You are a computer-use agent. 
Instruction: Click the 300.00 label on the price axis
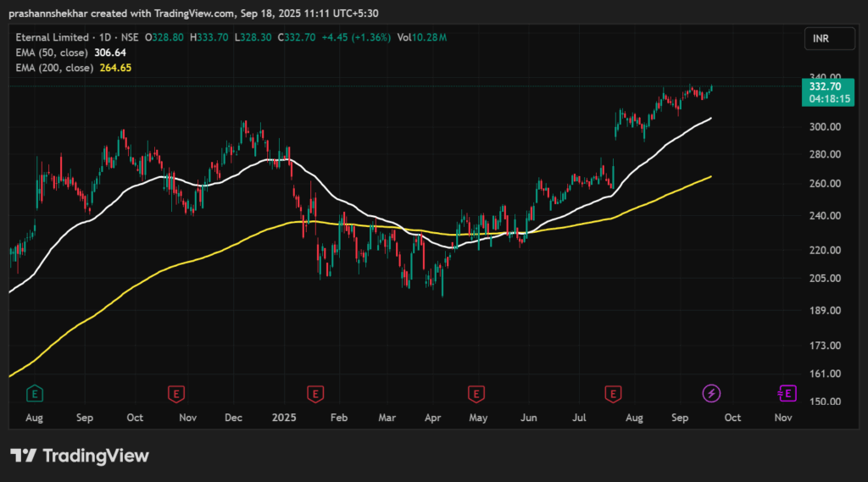pyautogui.click(x=825, y=127)
